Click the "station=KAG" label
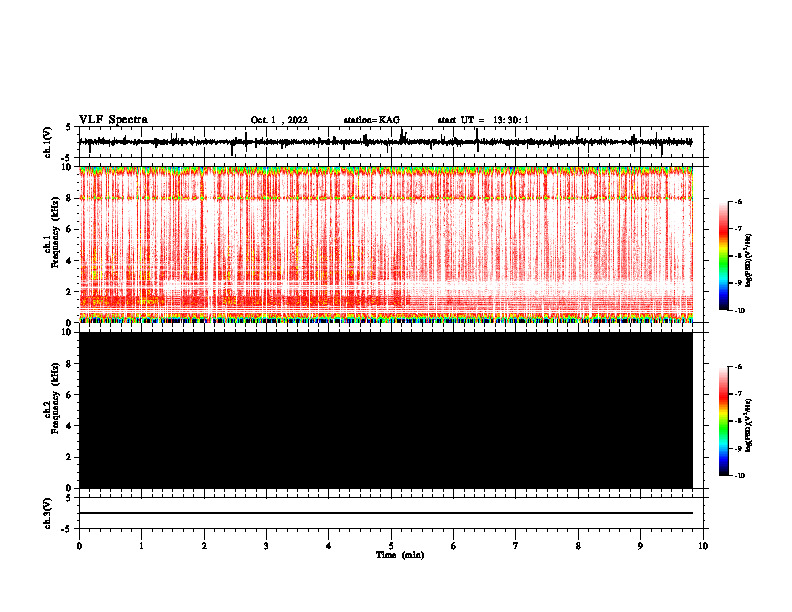 tap(371, 120)
